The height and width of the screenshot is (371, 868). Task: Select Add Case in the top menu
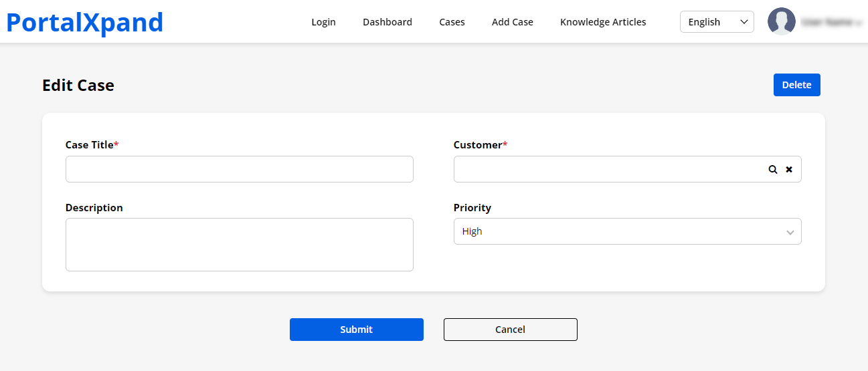(x=512, y=22)
